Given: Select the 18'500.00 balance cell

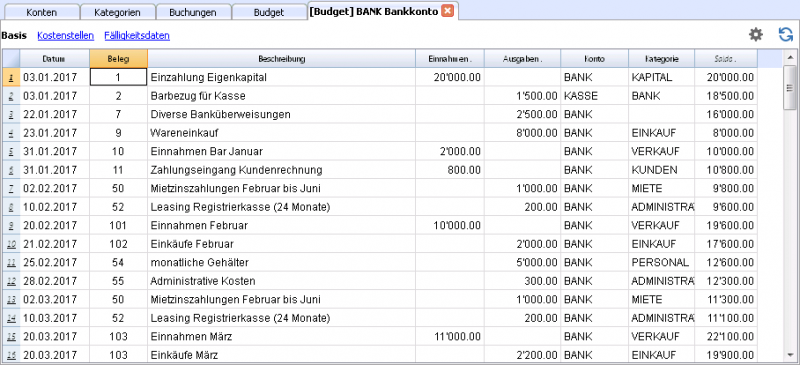Looking at the screenshot, I should click(x=726, y=96).
